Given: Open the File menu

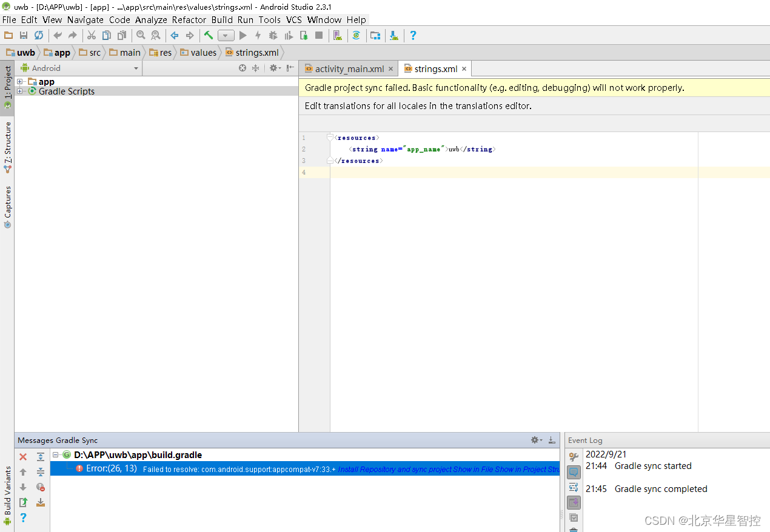Looking at the screenshot, I should (9, 19).
